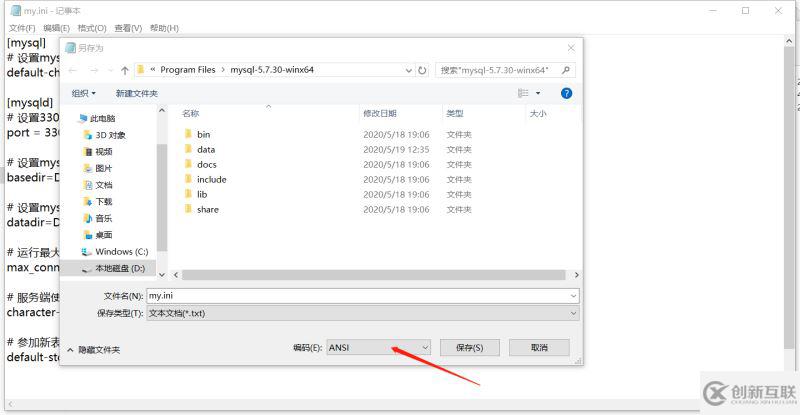
Task: Open 文档 in the navigation pane
Action: 97,185
